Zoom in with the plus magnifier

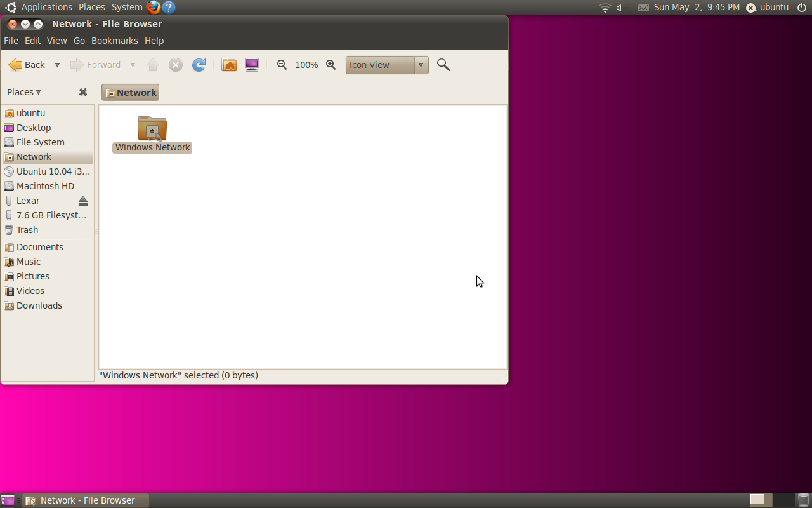tap(331, 65)
